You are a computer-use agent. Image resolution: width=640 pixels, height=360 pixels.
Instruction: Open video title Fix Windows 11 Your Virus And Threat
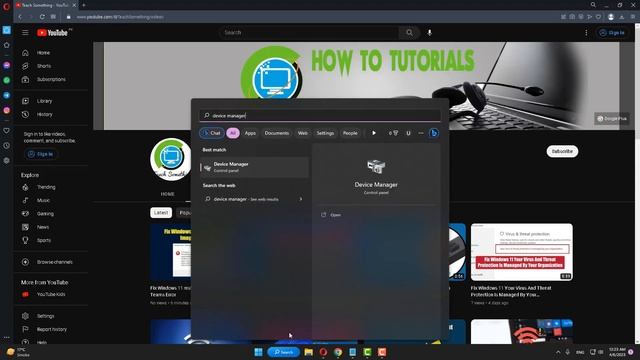pyautogui.click(x=511, y=291)
